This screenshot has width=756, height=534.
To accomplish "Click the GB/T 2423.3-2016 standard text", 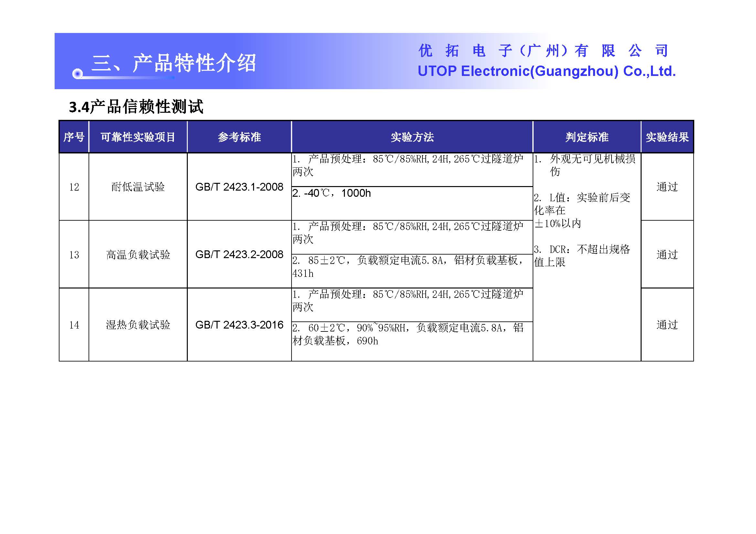I will pyautogui.click(x=239, y=325).
